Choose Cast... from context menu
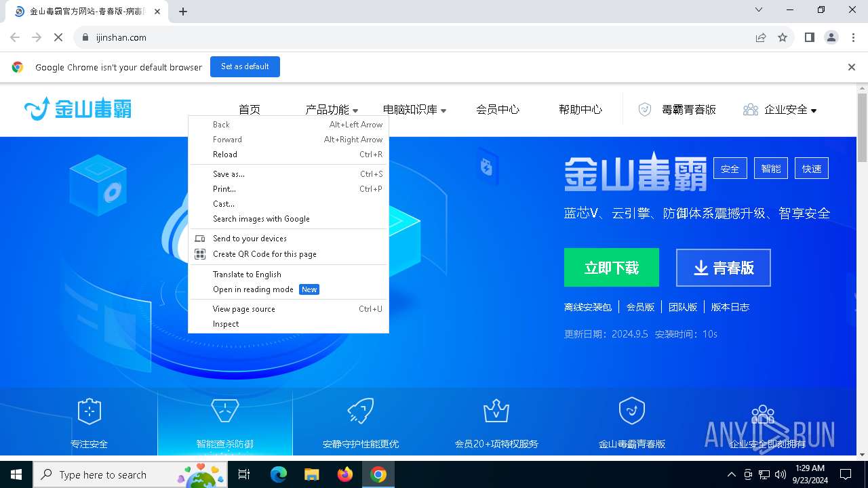 pyautogui.click(x=288, y=204)
